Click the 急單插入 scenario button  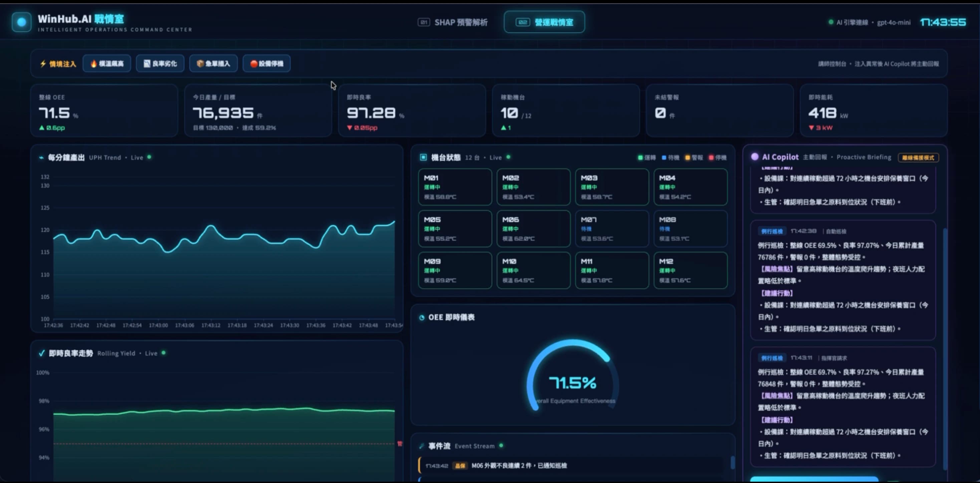(213, 63)
